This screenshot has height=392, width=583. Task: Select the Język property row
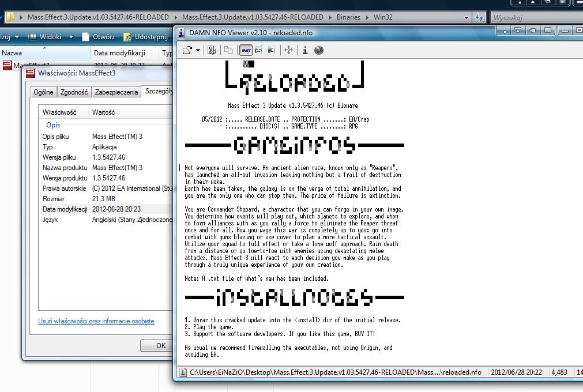tap(106, 220)
